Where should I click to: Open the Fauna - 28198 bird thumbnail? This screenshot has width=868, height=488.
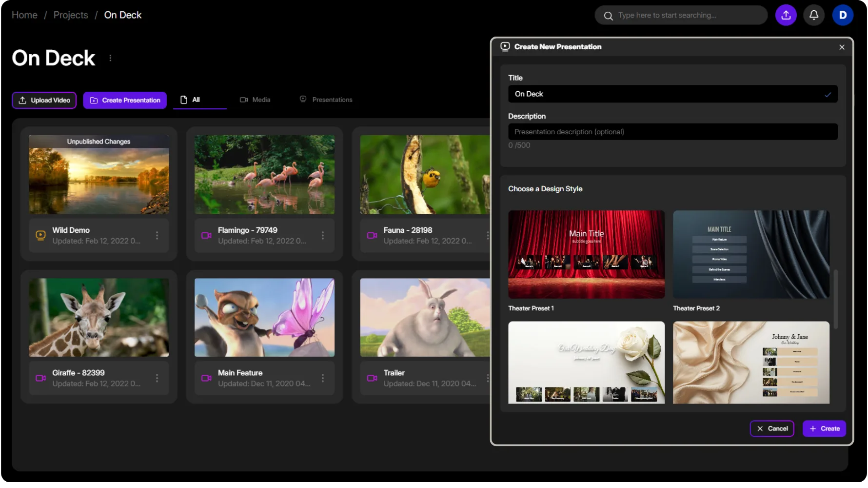coord(425,175)
